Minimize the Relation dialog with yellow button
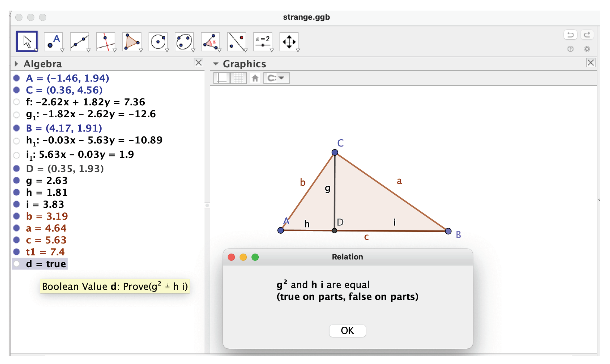 pos(243,257)
